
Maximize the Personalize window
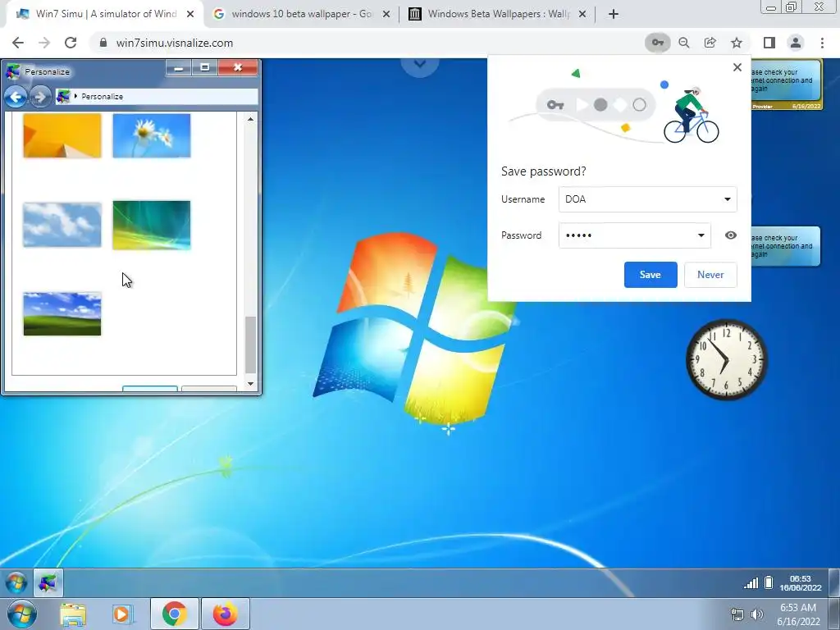204,68
